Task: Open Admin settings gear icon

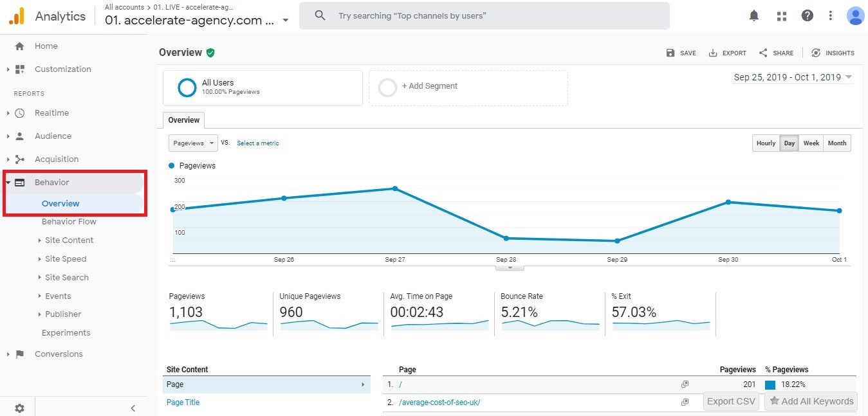Action: tap(19, 408)
